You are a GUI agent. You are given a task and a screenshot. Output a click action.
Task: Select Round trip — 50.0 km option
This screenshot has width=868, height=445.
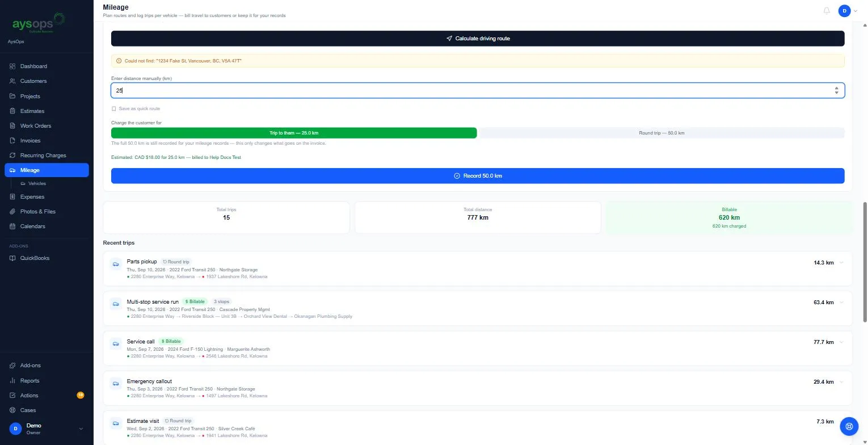tap(661, 133)
